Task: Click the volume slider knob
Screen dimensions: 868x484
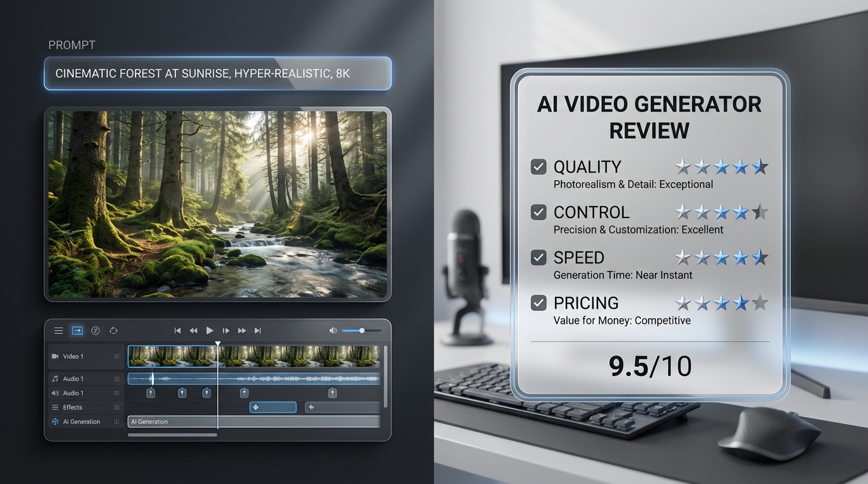Action: (x=362, y=331)
